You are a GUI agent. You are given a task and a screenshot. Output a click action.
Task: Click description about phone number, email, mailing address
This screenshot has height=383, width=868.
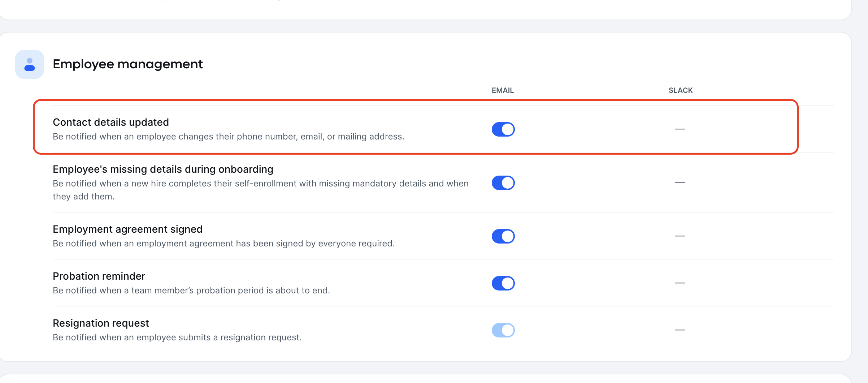(229, 137)
